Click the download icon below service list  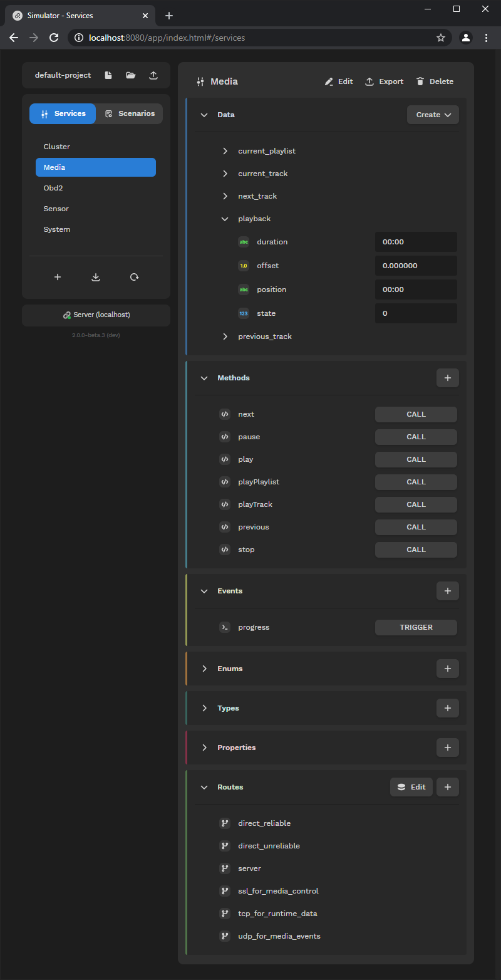[x=95, y=276]
